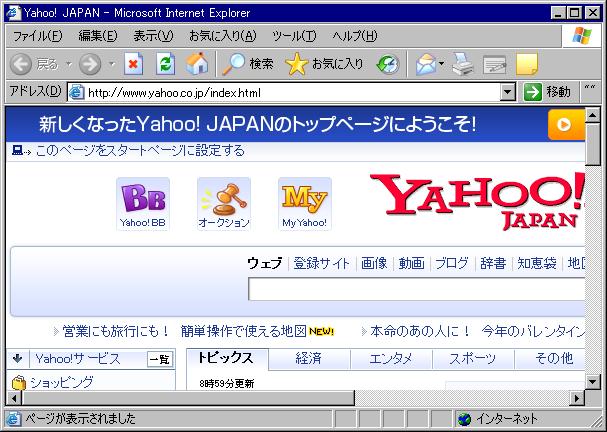Click the Yahoo! JAPAN logo
Image resolution: width=607 pixels, height=432 pixels.
coord(477,202)
